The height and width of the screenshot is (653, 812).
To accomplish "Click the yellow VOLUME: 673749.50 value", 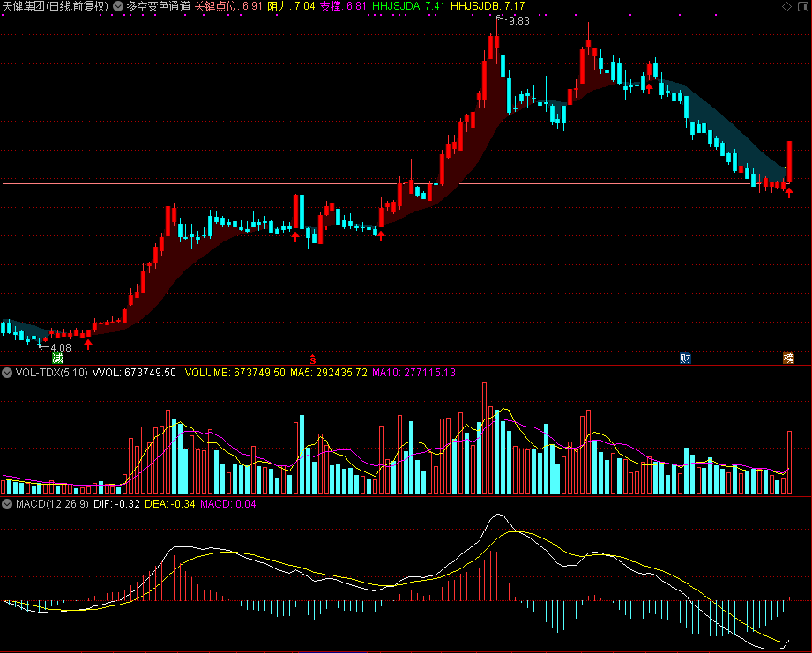I will coord(235,373).
